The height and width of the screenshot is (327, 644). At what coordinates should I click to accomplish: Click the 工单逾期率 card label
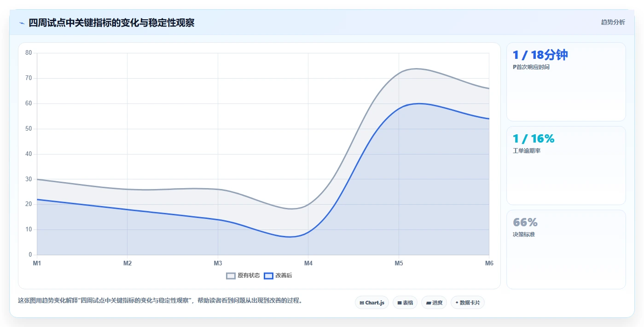tap(527, 151)
